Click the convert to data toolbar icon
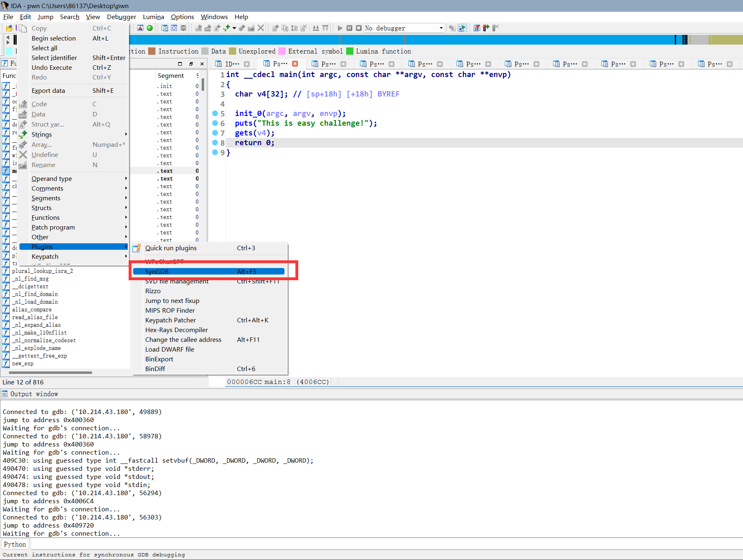The height and width of the screenshot is (560, 743). click(x=208, y=28)
